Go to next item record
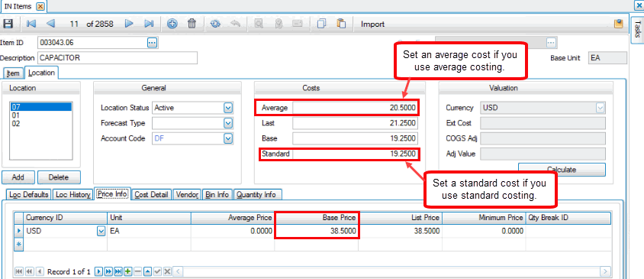This screenshot has width=644, height=279. click(x=129, y=24)
